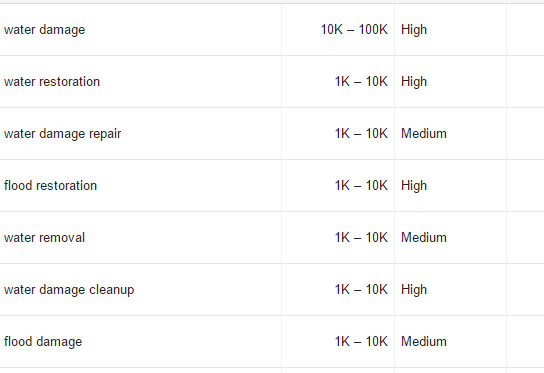The image size is (544, 373).
Task: Select the 'water damage' keyword
Action: [44, 30]
